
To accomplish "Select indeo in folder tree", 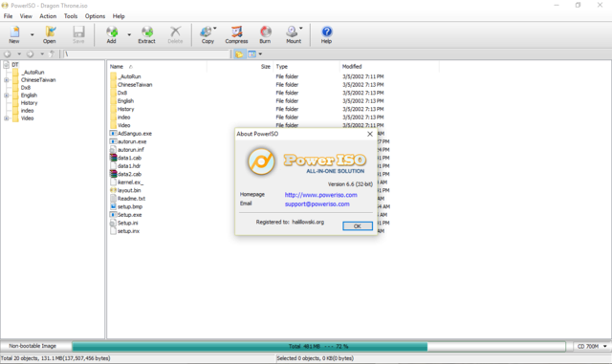I will click(x=28, y=111).
